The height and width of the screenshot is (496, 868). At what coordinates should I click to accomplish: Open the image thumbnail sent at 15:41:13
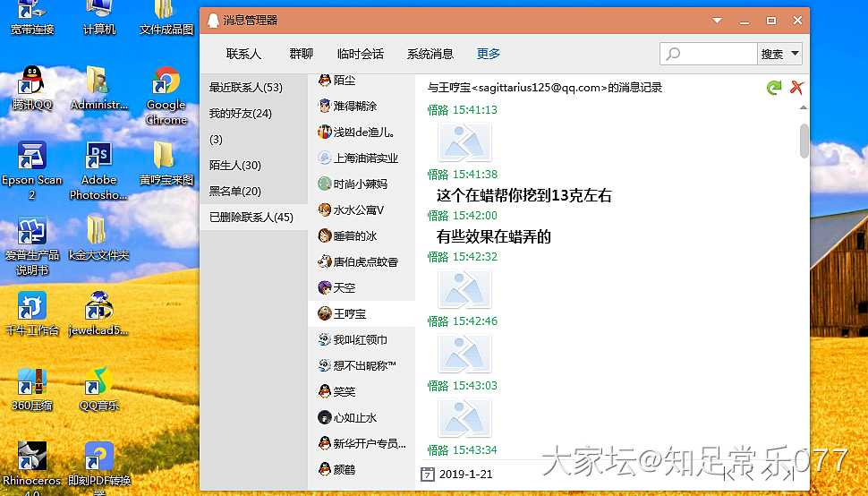pyautogui.click(x=464, y=141)
